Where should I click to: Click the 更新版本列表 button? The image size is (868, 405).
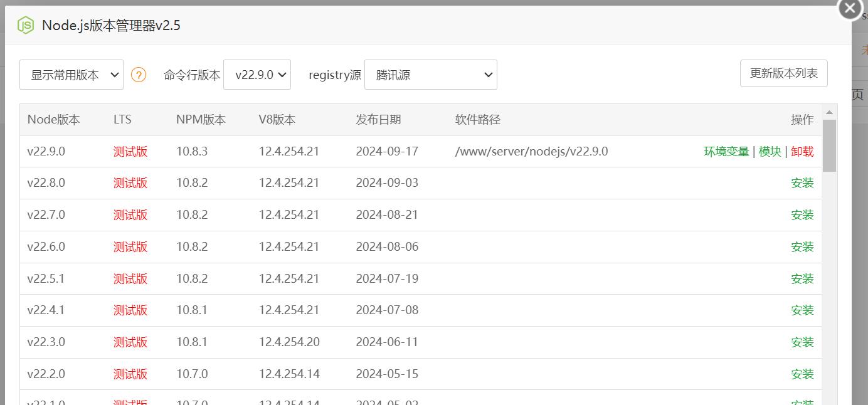click(784, 73)
